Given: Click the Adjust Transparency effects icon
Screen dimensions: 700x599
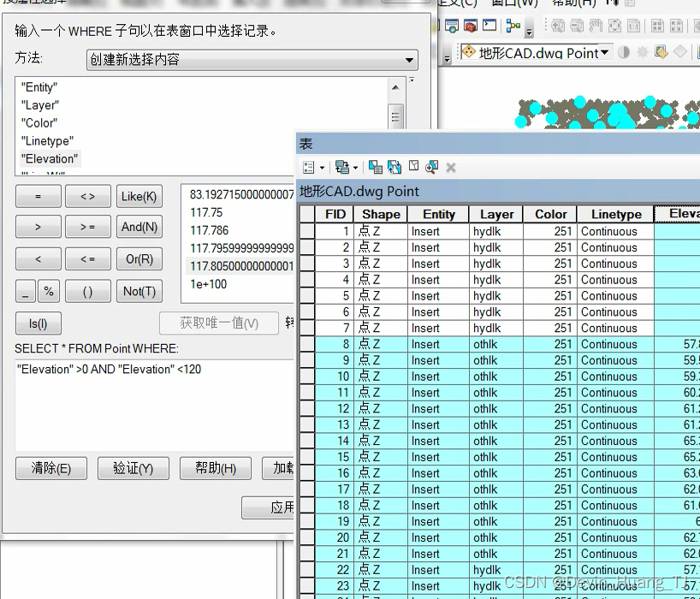Looking at the screenshot, I should coord(661,52).
